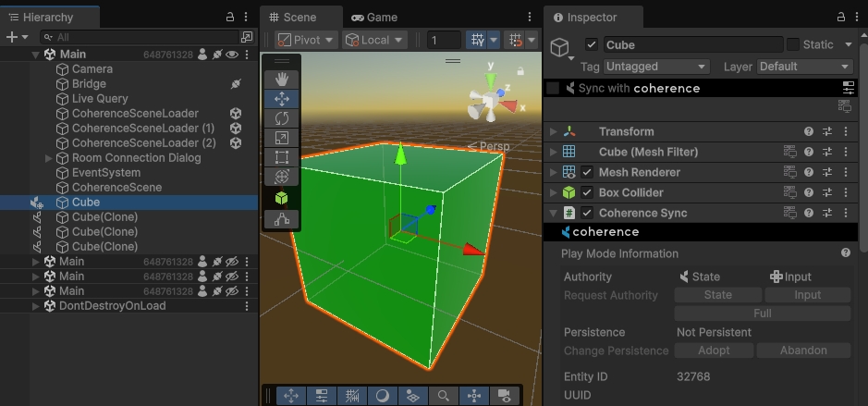This screenshot has height=406, width=868.
Task: Select the Rotate tool in Scene toolbar
Action: tap(282, 117)
